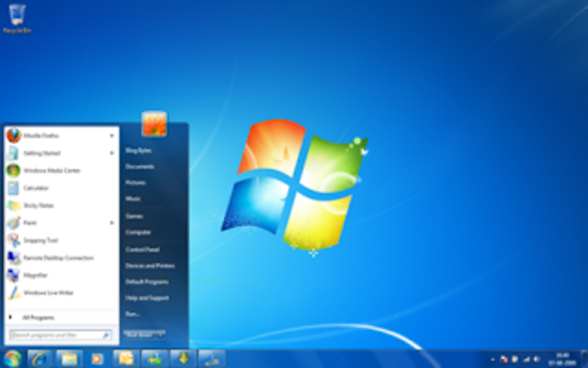The height and width of the screenshot is (368, 588).
Task: Click the user account picture
Action: (x=154, y=124)
